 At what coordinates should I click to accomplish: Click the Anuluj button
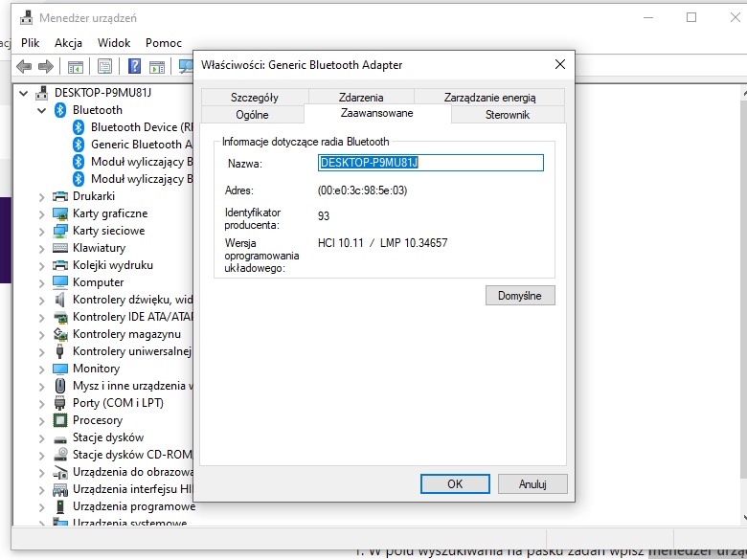click(532, 483)
